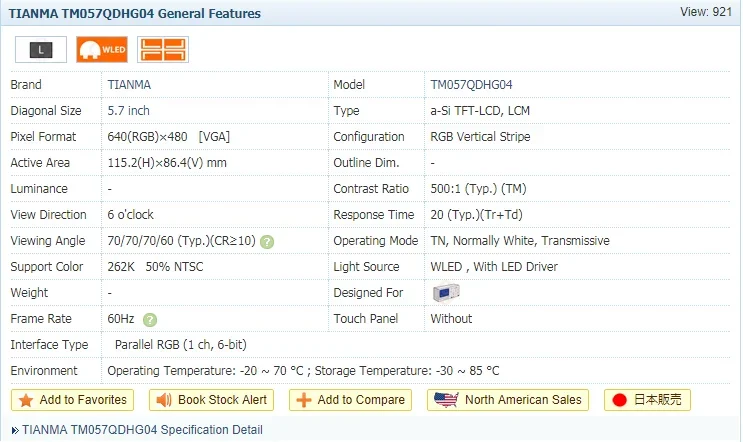Click the Light Source row label
Viewport: 743px width, 442px height.
tap(366, 267)
